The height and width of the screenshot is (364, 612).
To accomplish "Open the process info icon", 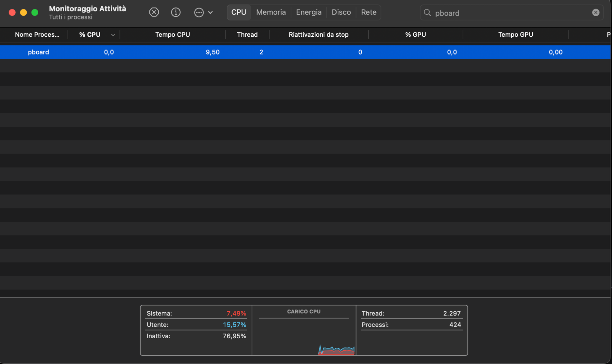I will [x=176, y=12].
